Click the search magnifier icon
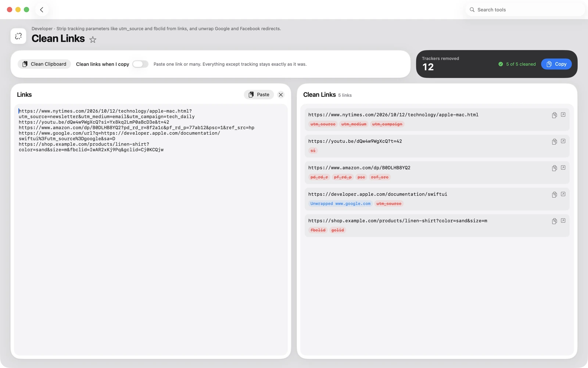Image resolution: width=588 pixels, height=368 pixels. tap(472, 10)
